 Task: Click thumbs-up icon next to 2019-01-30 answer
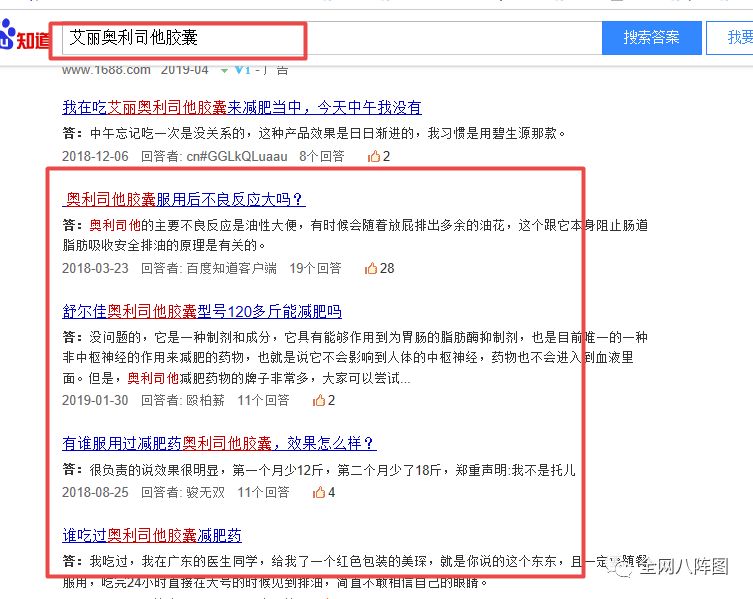click(x=319, y=401)
